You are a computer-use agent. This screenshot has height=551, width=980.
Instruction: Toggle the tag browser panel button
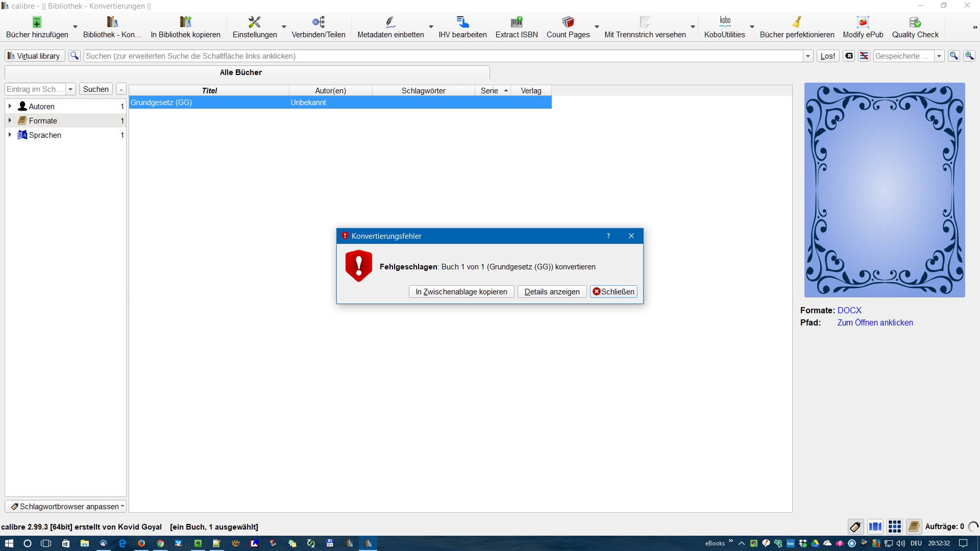pyautogui.click(x=855, y=527)
